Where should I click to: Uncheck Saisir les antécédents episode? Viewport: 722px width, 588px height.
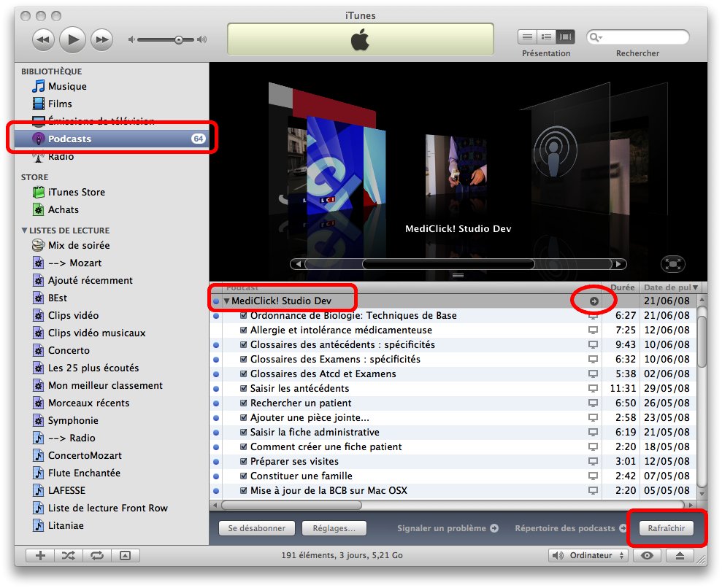click(x=244, y=388)
